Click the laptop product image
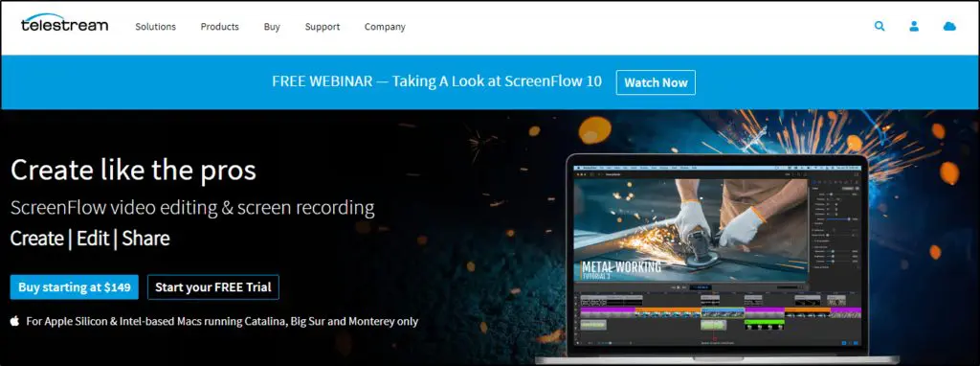This screenshot has height=366, width=980. [717, 259]
